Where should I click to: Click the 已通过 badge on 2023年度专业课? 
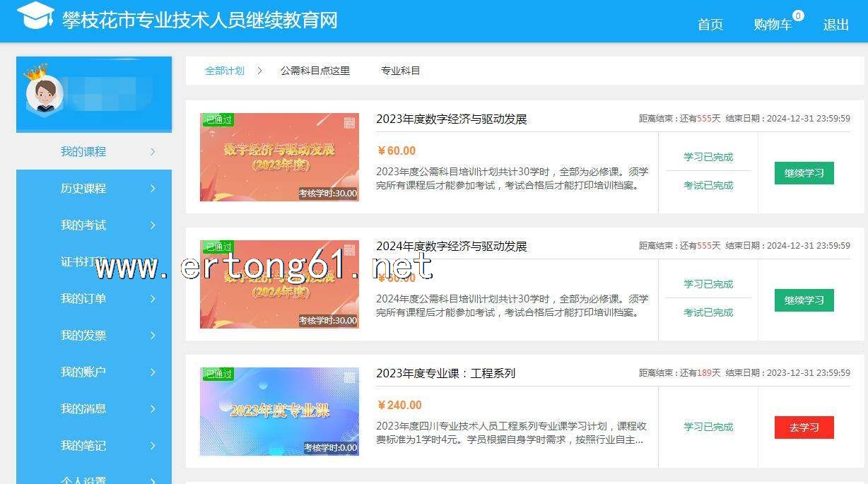(x=218, y=374)
